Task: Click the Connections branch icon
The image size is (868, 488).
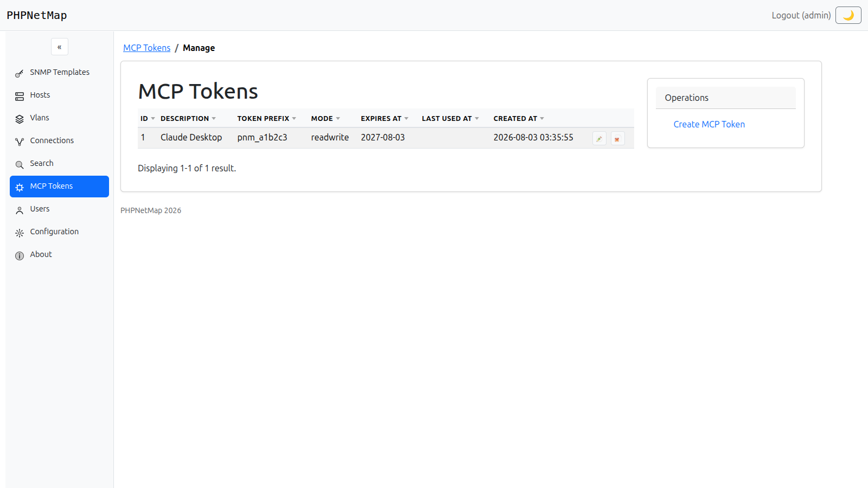Action: (x=20, y=142)
